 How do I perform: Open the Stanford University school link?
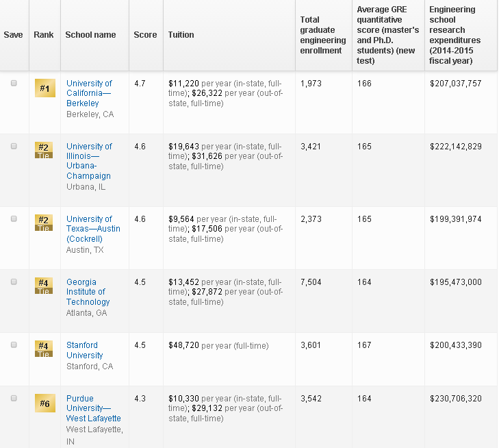click(85, 350)
